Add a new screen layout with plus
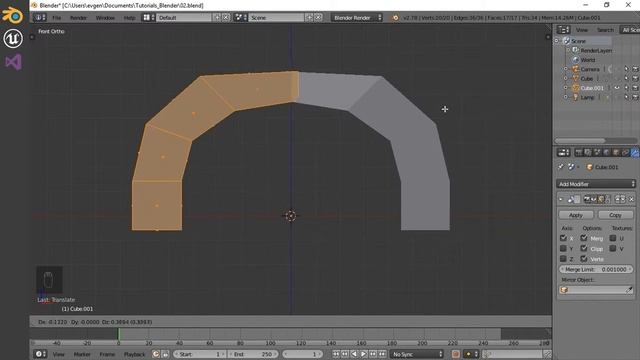Screen dimensions: 640x360 point(217,18)
